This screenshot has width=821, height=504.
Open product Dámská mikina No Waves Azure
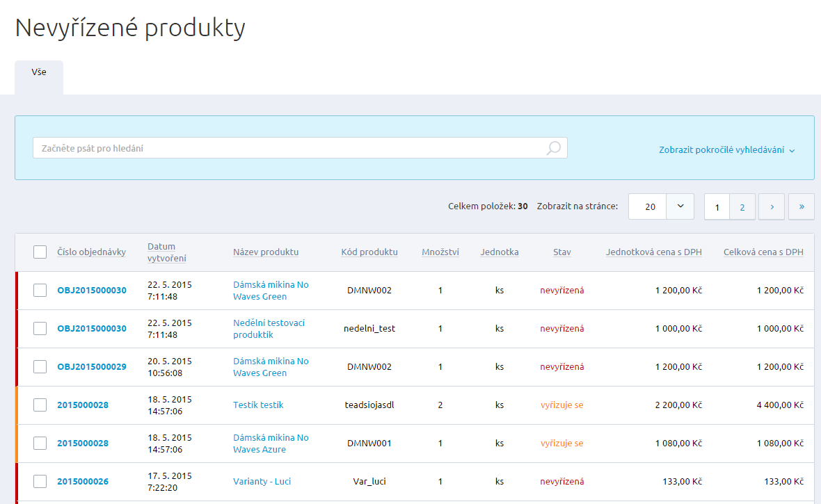click(x=271, y=444)
